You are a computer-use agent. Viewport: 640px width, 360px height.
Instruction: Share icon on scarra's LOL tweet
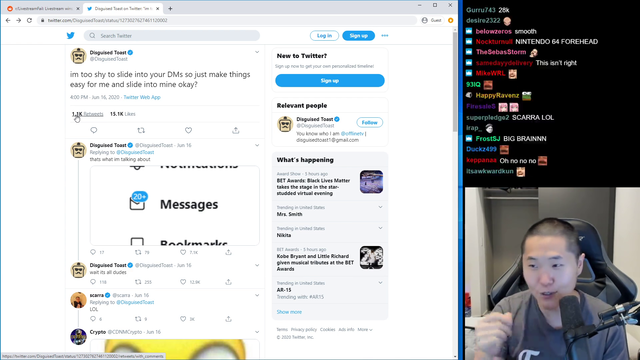(x=229, y=319)
